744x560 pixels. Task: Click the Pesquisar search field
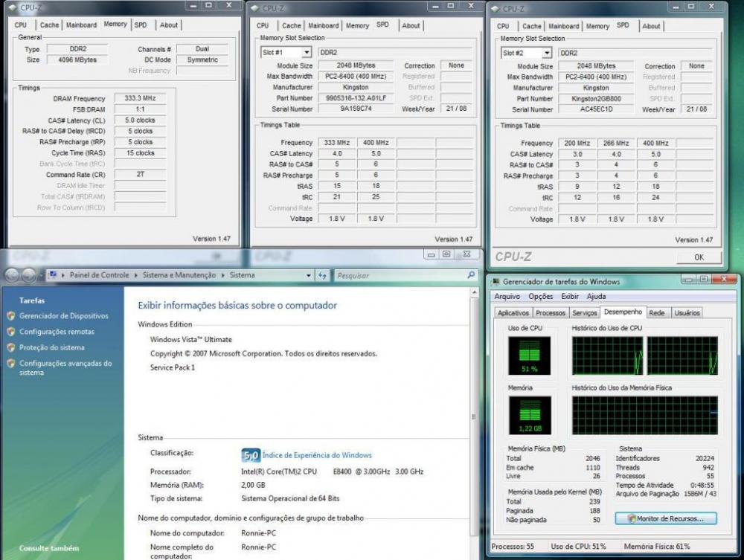tap(398, 275)
